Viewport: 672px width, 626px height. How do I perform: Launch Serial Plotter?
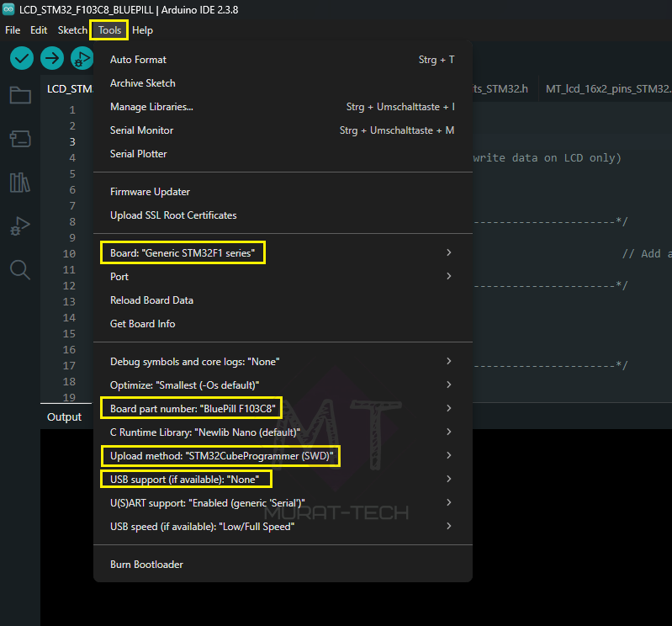283,154
